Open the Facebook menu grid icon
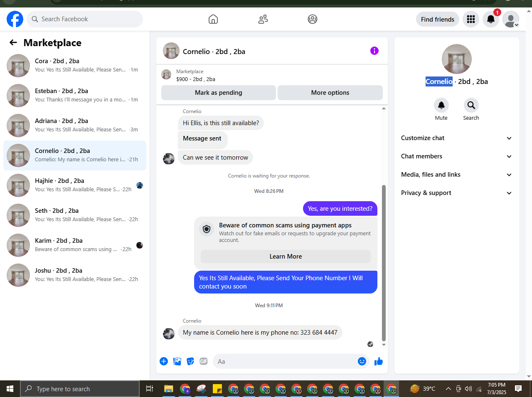 tap(471, 19)
